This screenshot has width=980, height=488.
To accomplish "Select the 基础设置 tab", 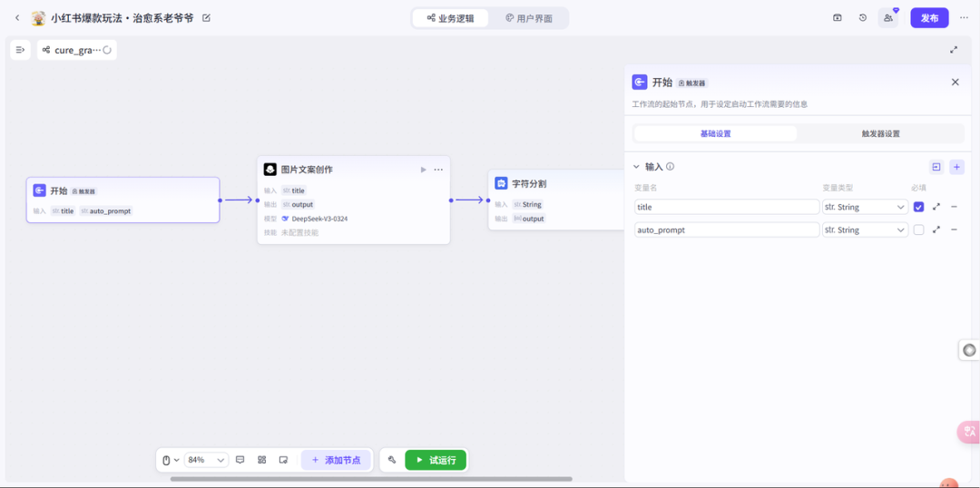I will 716,133.
